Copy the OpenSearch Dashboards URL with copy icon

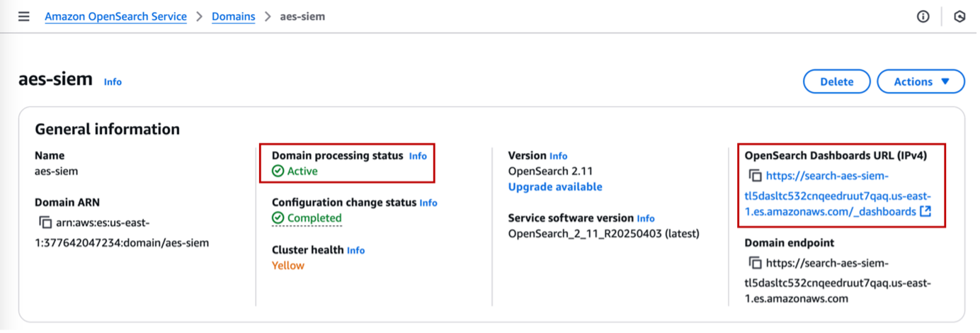click(x=755, y=176)
